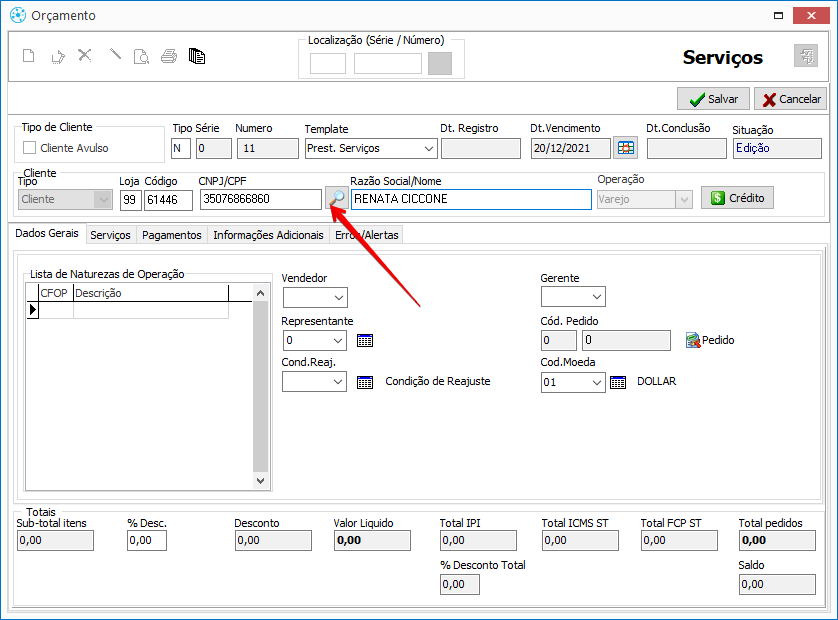
Task: Click the magnifier client search icon
Action: point(337,198)
